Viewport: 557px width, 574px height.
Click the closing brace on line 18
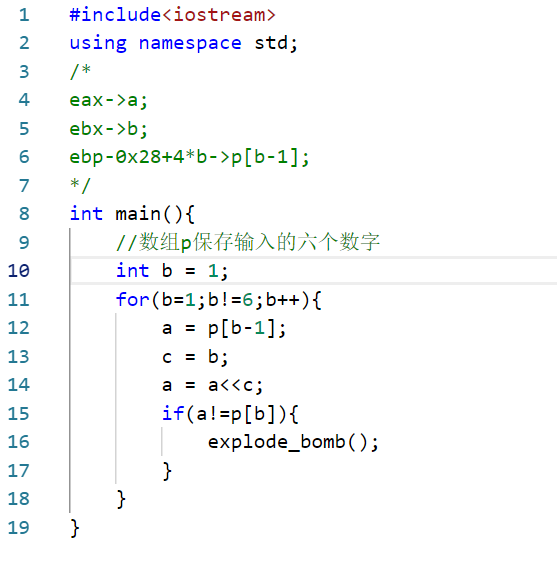click(x=121, y=500)
